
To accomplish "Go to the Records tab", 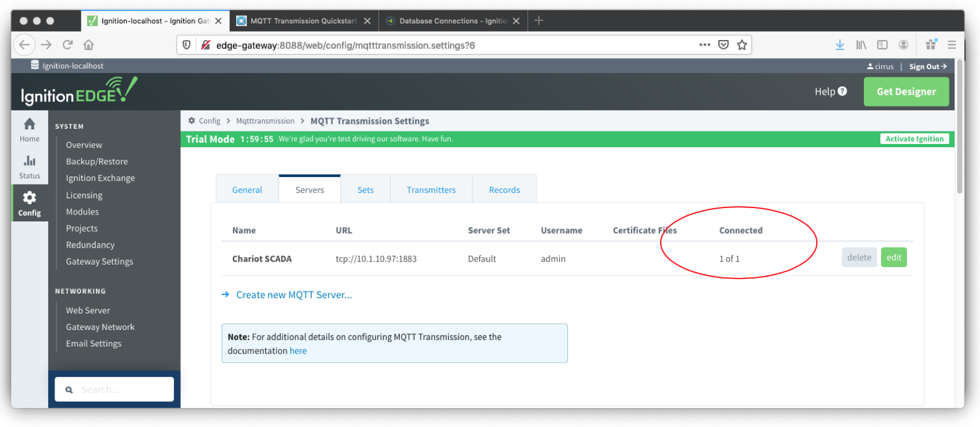I will pos(505,190).
